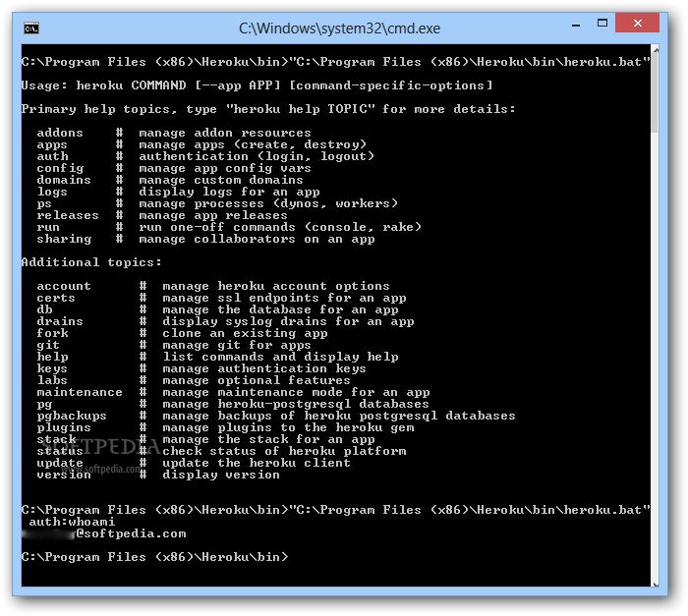Click 'manage backups of heroku postgresql databases'
Image resolution: width=688 pixels, height=616 pixels.
(339, 416)
